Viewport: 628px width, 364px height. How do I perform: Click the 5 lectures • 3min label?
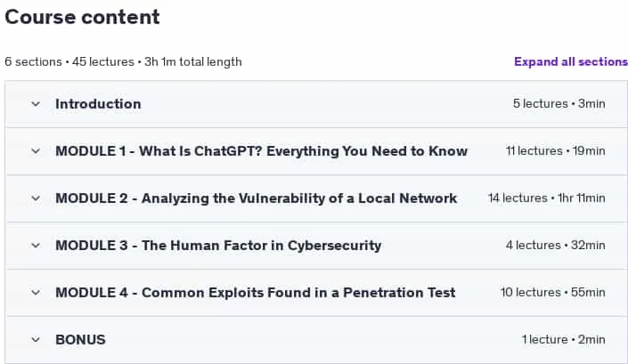click(559, 103)
